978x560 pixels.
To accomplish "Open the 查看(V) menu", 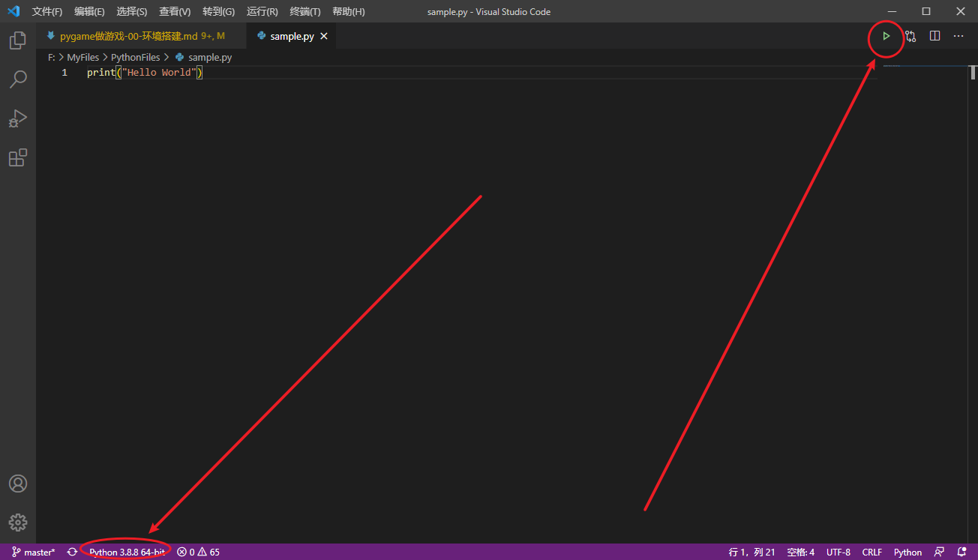I will tap(175, 11).
